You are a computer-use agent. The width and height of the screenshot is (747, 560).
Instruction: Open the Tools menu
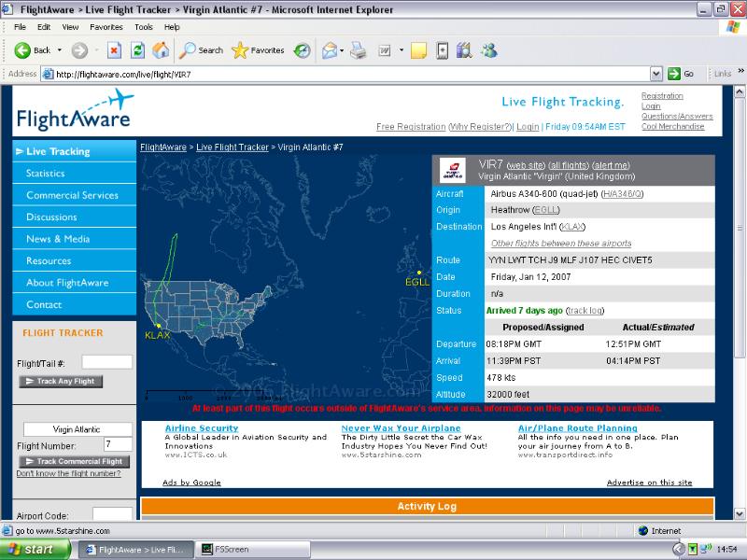[x=143, y=27]
